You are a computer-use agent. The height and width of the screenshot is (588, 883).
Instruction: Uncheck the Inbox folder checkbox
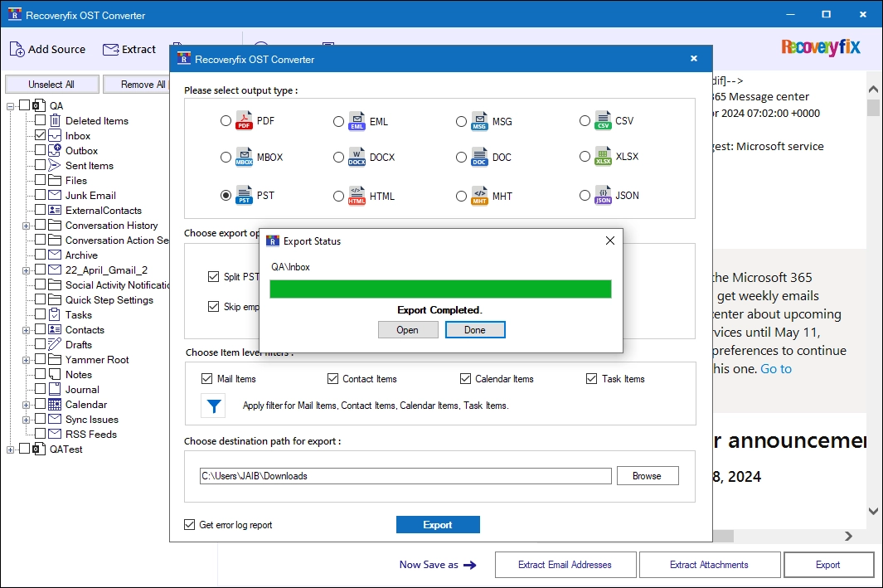click(x=40, y=135)
